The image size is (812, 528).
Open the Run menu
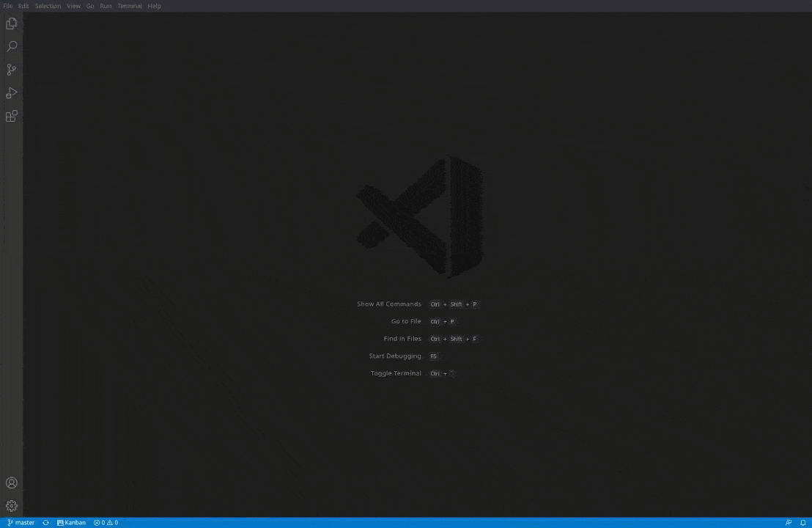pyautogui.click(x=106, y=6)
